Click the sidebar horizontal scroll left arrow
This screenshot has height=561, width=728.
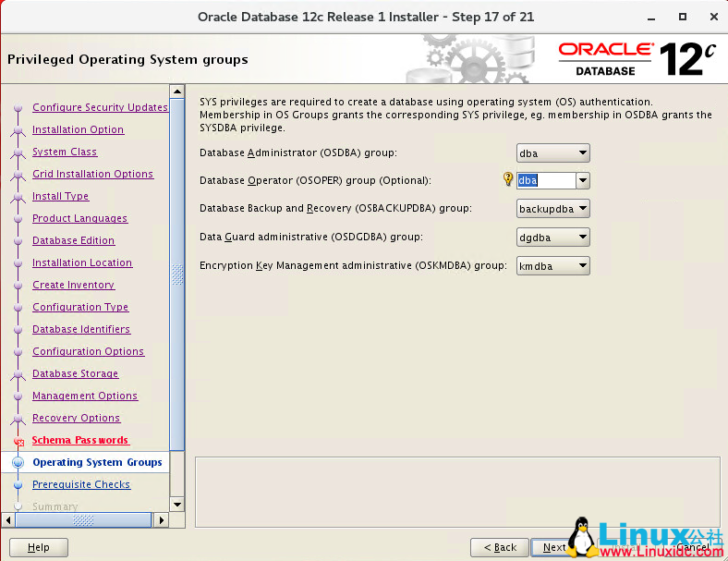pyautogui.click(x=8, y=520)
